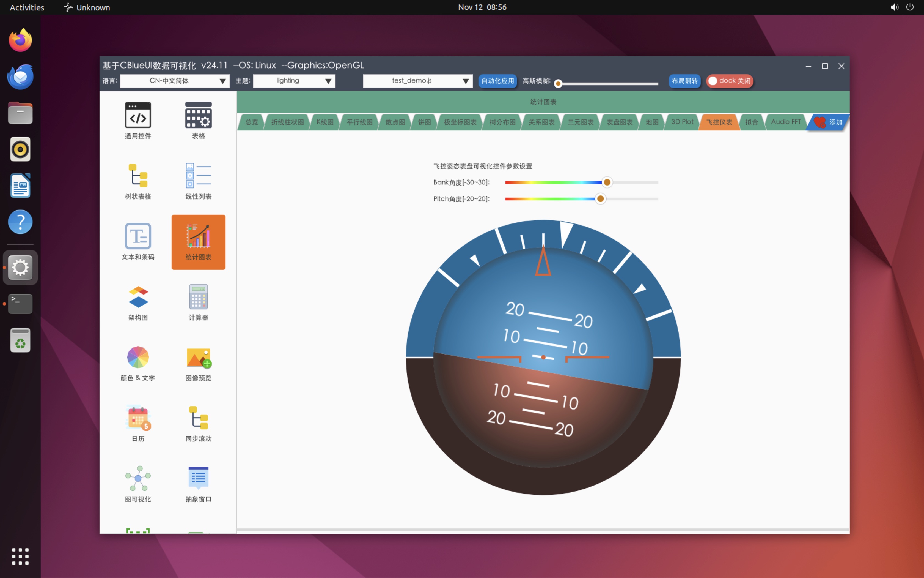Select the 飞控仪表 flight instrument tab
Image resolution: width=924 pixels, height=578 pixels.
pyautogui.click(x=719, y=122)
